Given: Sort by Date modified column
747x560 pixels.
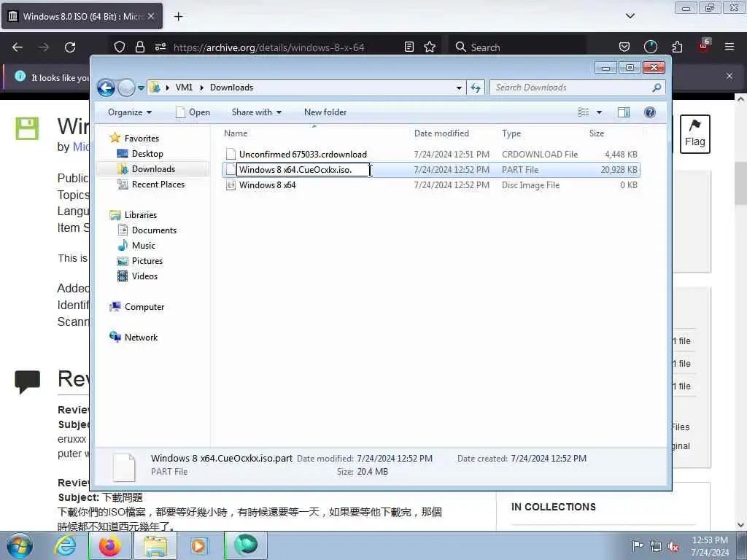Looking at the screenshot, I should (x=452, y=133).
